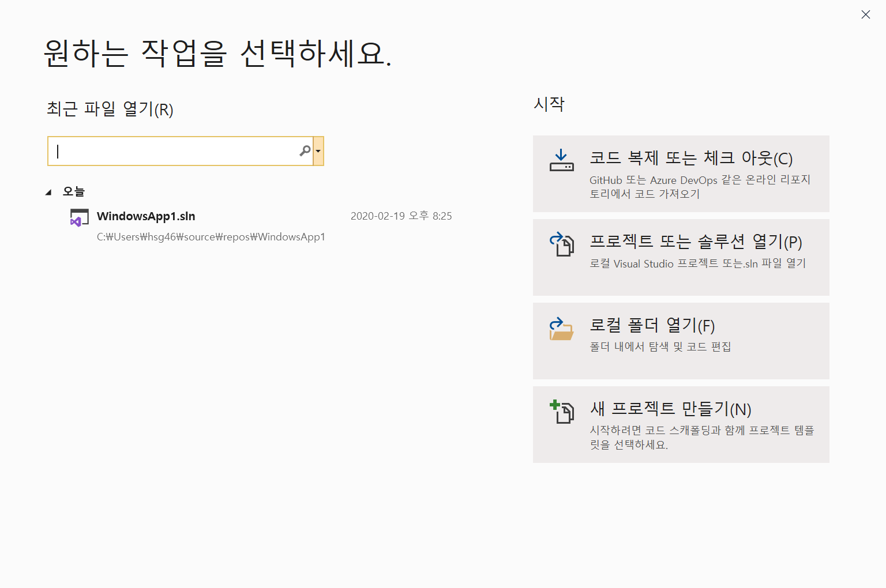Open the search box dropdown arrow
886x588 pixels.
(318, 151)
